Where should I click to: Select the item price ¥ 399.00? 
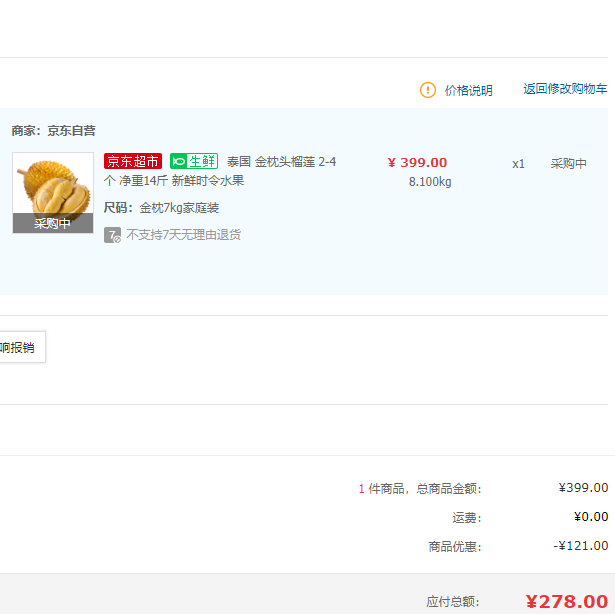(417, 162)
